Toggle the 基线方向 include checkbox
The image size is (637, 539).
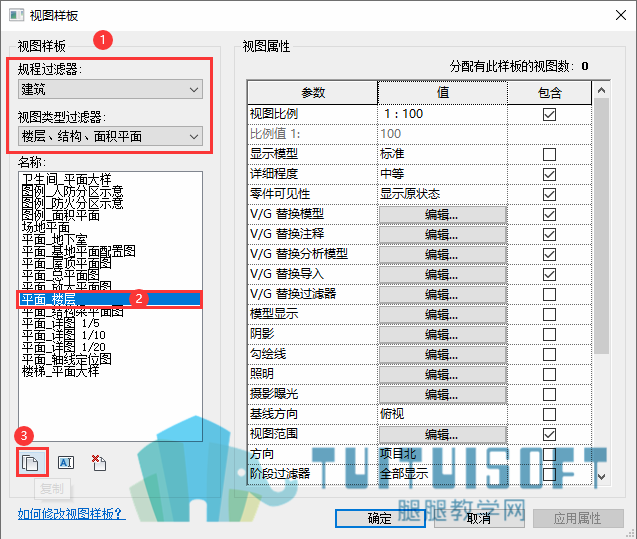click(549, 414)
